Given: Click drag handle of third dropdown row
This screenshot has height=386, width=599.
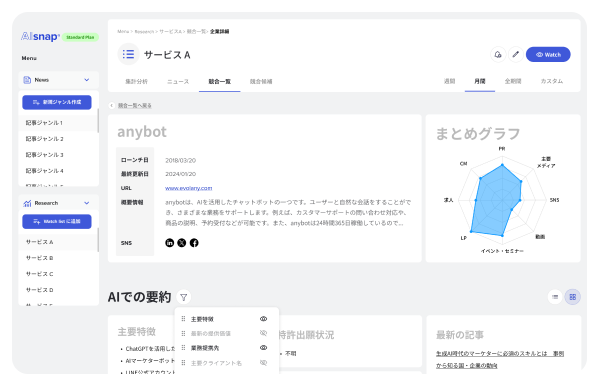Looking at the screenshot, I should pos(183,348).
